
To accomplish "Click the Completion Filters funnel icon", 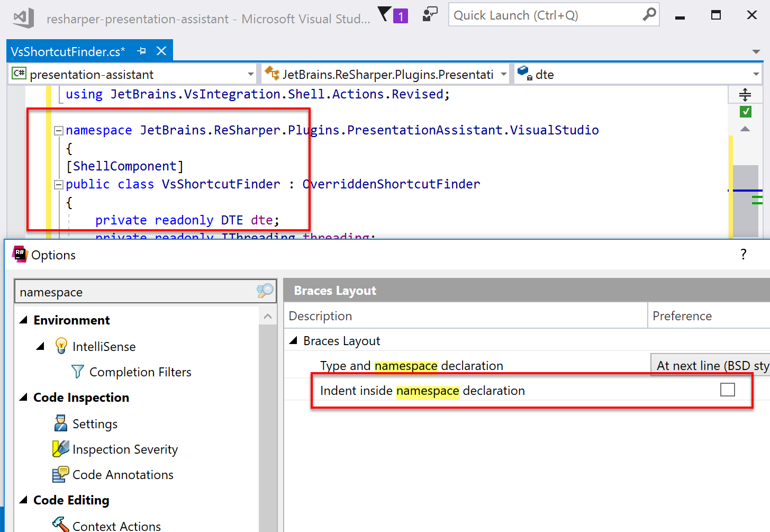I will (x=78, y=372).
